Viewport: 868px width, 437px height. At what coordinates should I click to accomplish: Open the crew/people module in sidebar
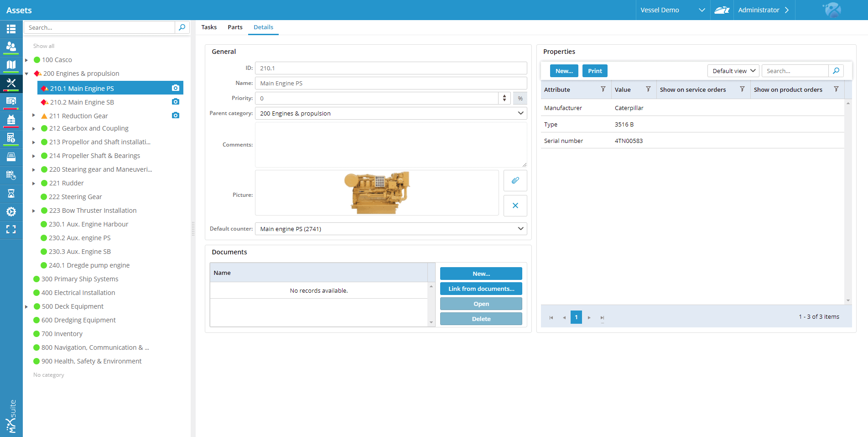pyautogui.click(x=11, y=47)
